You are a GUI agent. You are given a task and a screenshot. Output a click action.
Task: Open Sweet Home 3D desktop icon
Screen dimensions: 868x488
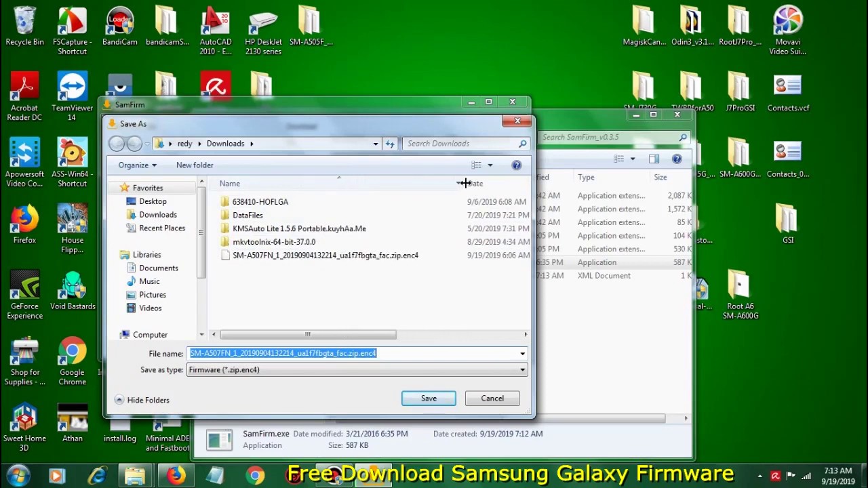point(24,427)
